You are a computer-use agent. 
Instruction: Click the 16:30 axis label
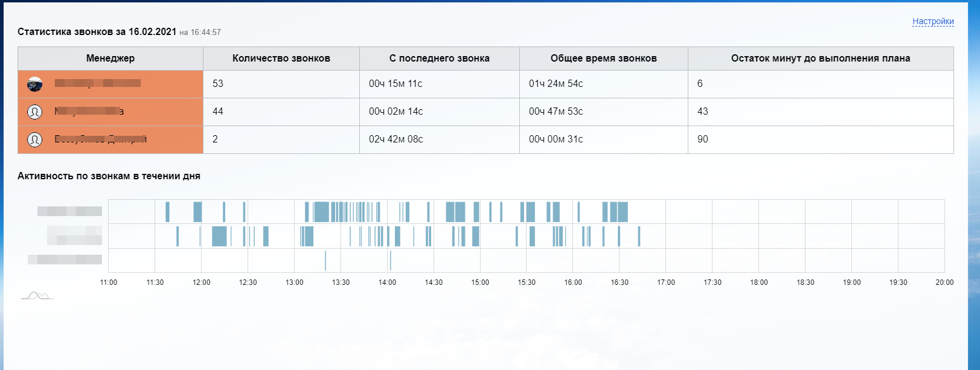[620, 282]
